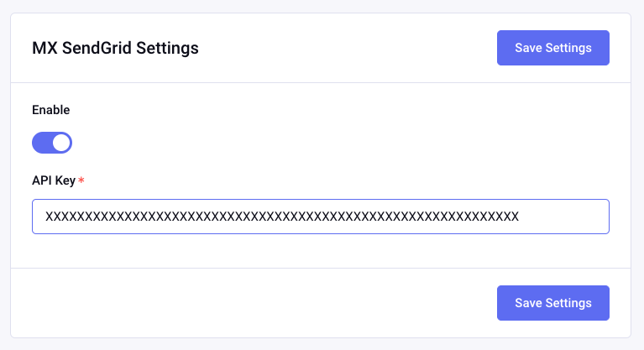Focus the field containing the XXXX key

[320, 217]
